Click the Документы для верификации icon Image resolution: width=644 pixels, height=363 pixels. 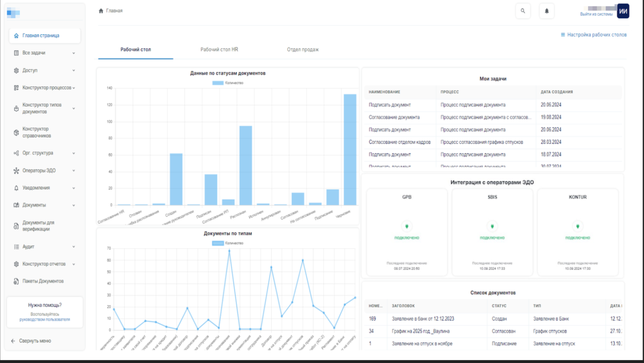click(16, 226)
